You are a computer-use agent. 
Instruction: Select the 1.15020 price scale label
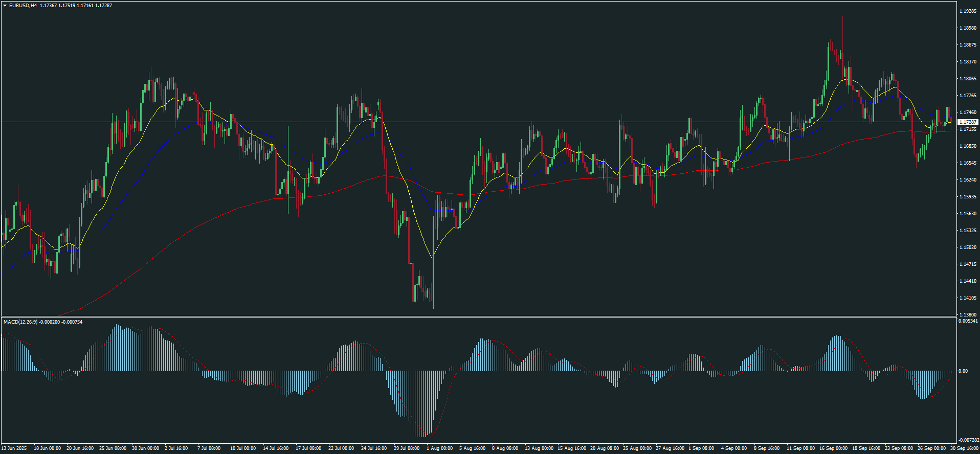click(968, 247)
